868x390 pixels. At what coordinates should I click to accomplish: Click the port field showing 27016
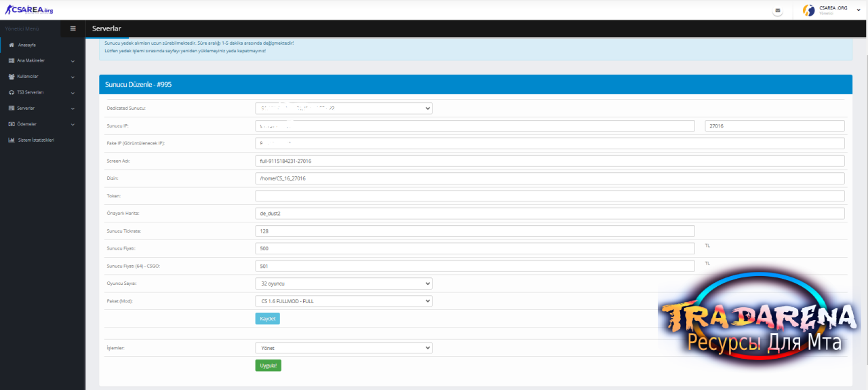click(x=775, y=125)
